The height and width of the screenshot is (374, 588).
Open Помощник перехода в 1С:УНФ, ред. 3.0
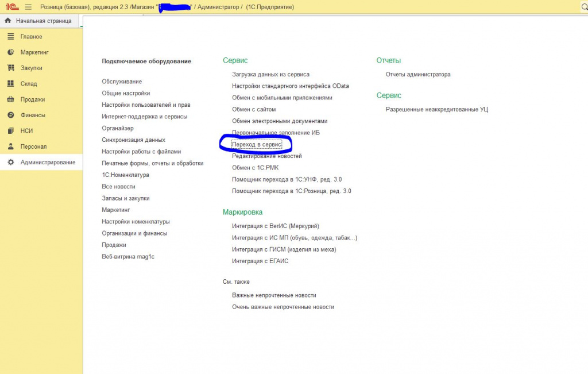tap(287, 179)
